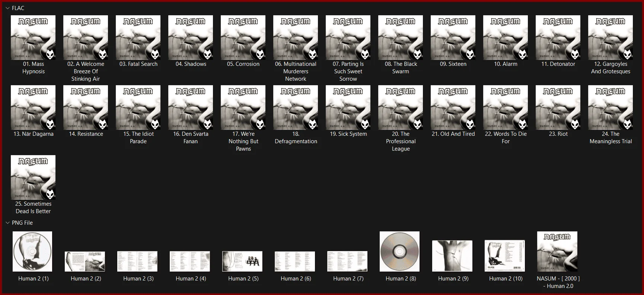Click the file name 'Human 2 (10)'
This screenshot has height=295, width=644.
(506, 279)
